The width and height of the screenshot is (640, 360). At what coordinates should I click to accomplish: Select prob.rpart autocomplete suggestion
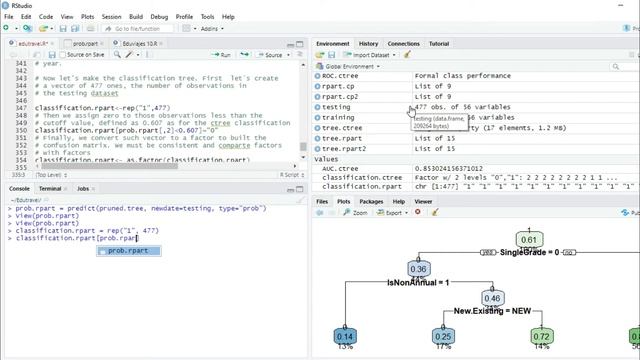pos(129,251)
